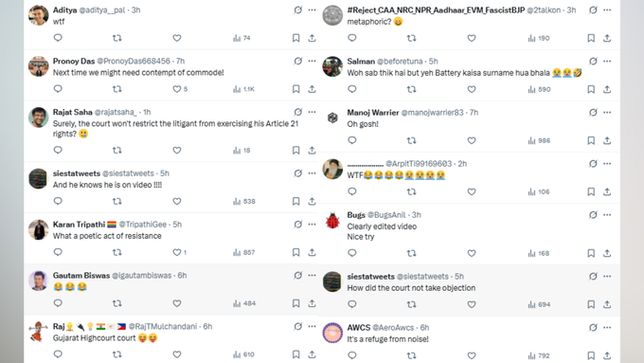Bookmark the "metaphoric?" tweet by @2talkon

point(591,38)
